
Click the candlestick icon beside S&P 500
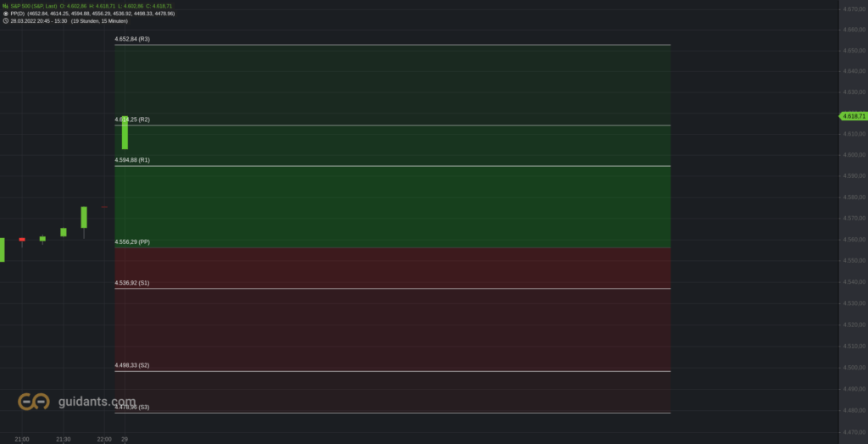[6, 6]
